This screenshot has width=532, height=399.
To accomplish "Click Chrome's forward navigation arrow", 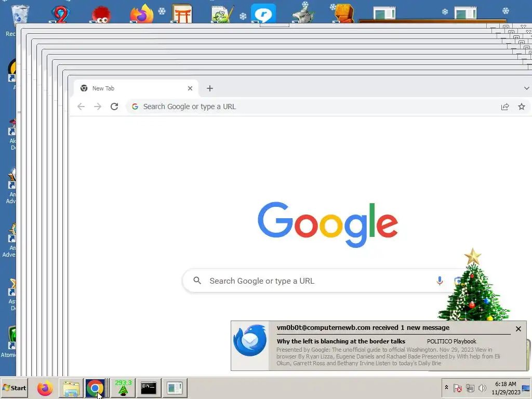I will point(98,107).
